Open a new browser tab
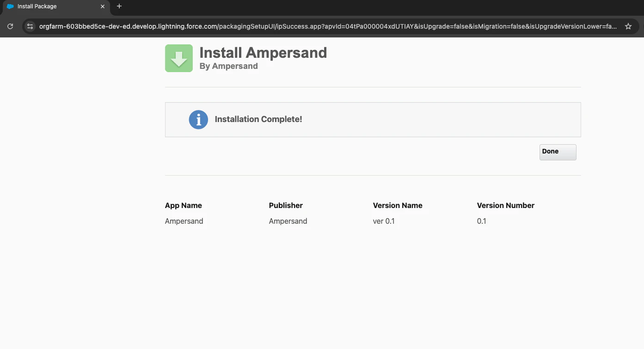 119,6
